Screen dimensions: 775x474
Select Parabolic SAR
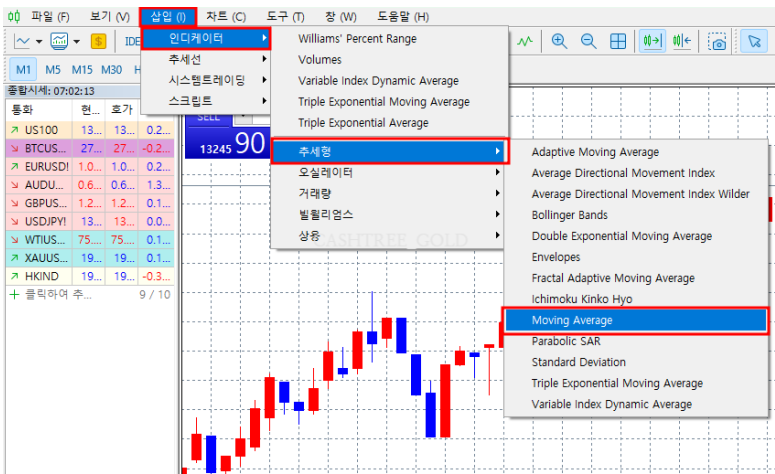566,341
